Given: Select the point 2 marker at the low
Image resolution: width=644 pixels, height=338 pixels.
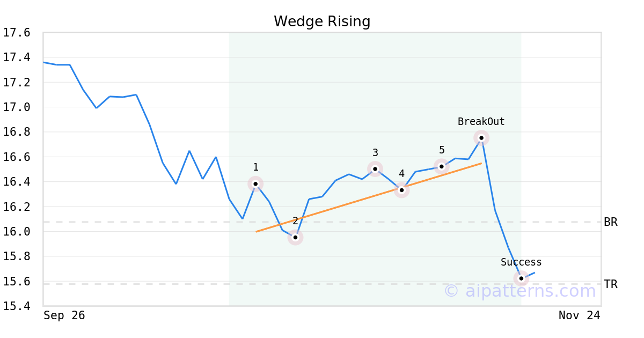Looking at the screenshot, I should [295, 237].
